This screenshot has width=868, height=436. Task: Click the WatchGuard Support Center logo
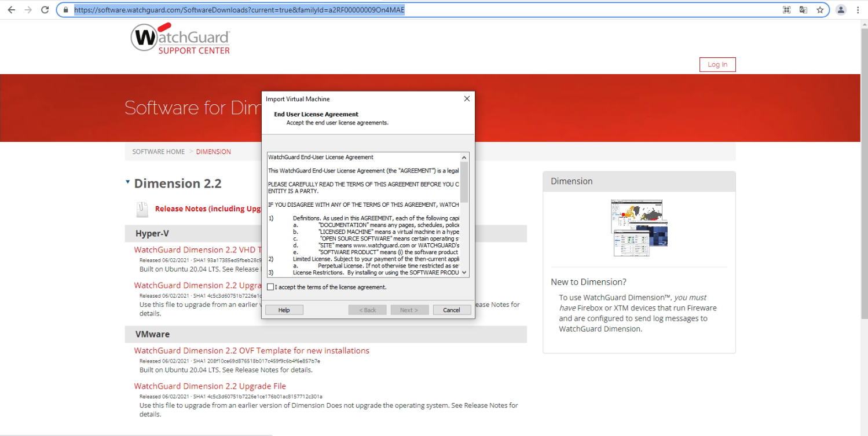(180, 39)
